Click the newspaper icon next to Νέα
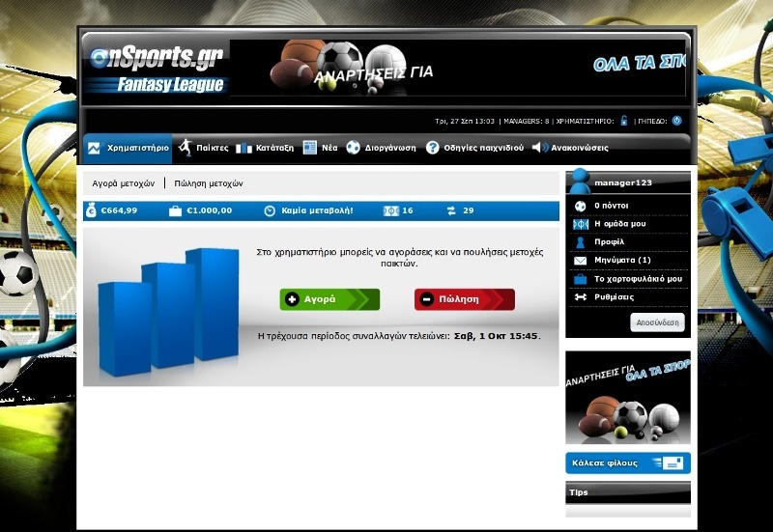Screen dimensions: 773x532 (x=309, y=148)
